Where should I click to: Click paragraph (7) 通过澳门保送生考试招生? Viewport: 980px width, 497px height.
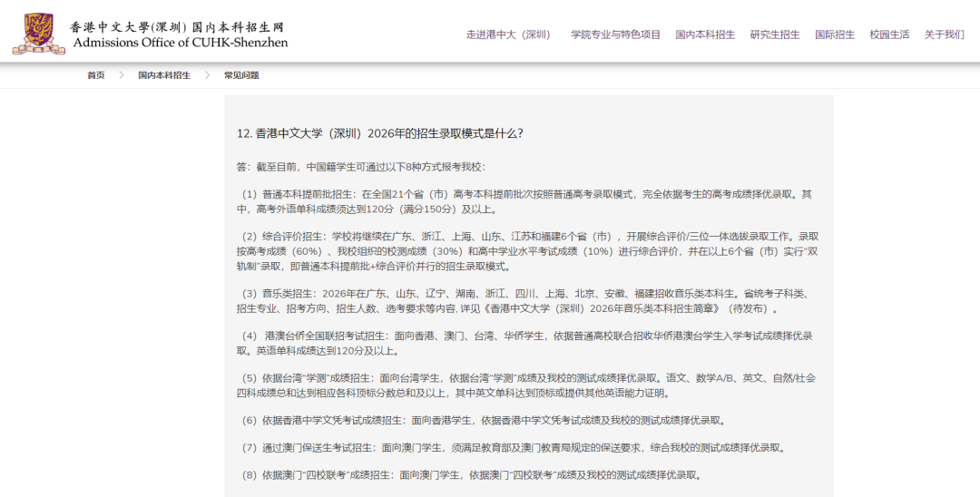point(514,448)
